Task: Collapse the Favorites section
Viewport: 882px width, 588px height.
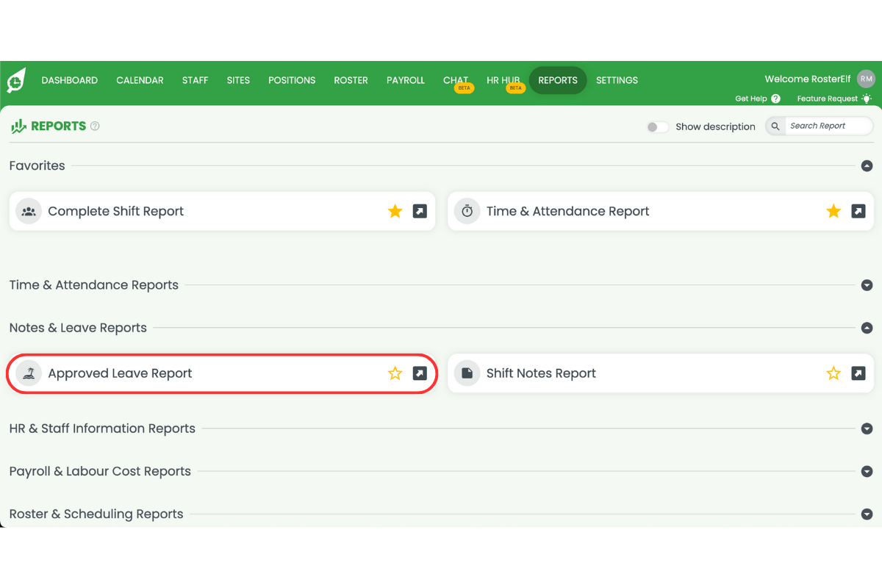Action: pyautogui.click(x=867, y=166)
